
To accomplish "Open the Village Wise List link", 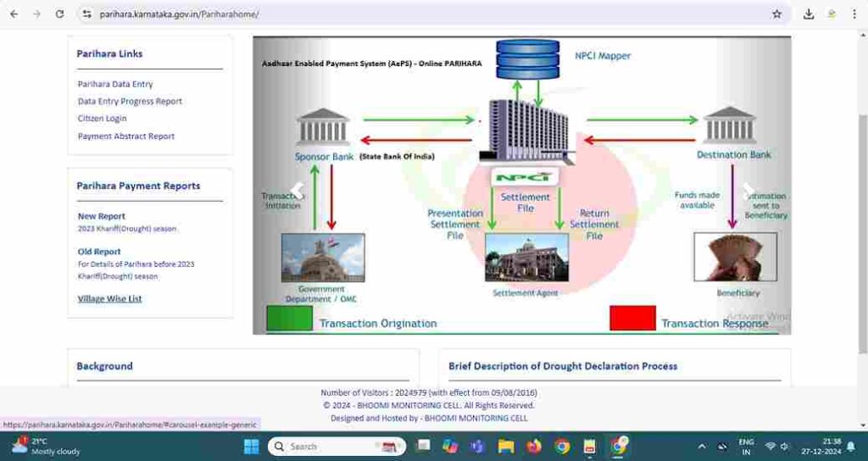I will pyautogui.click(x=110, y=299).
